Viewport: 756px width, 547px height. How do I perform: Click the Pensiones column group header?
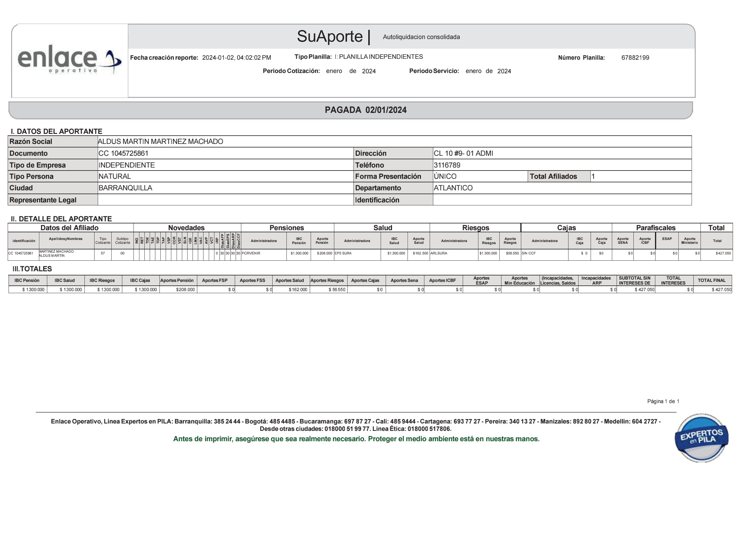[x=287, y=228]
